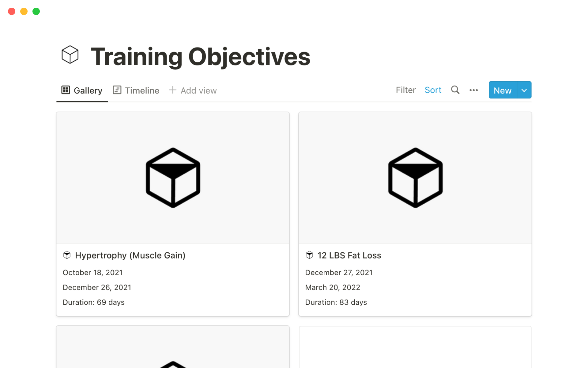Open the search magnifier icon
The height and width of the screenshot is (368, 588).
click(455, 90)
